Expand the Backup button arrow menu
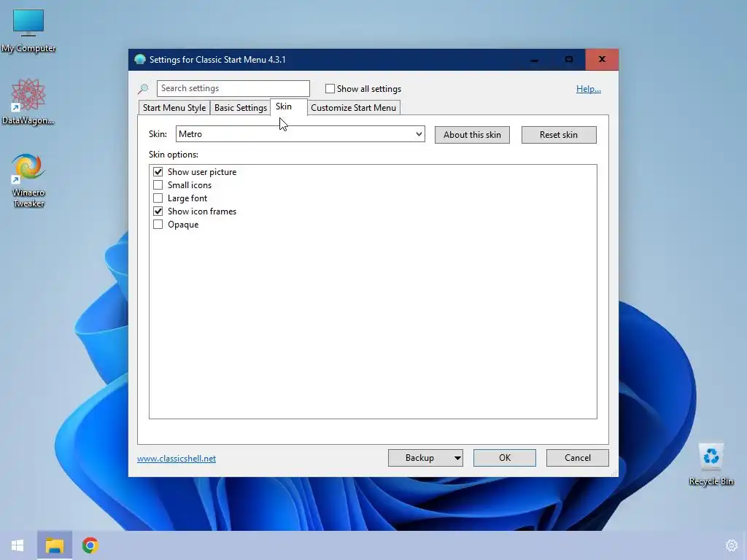747x560 pixels. (457, 458)
